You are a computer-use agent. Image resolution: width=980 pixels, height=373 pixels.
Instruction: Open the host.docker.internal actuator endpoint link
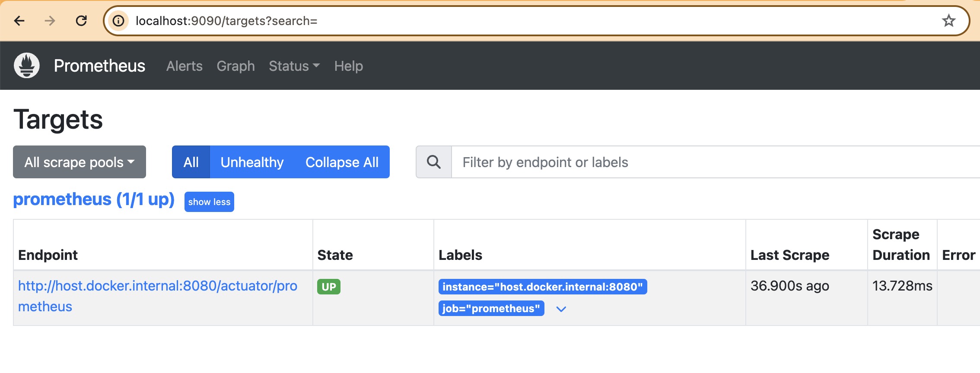click(157, 286)
